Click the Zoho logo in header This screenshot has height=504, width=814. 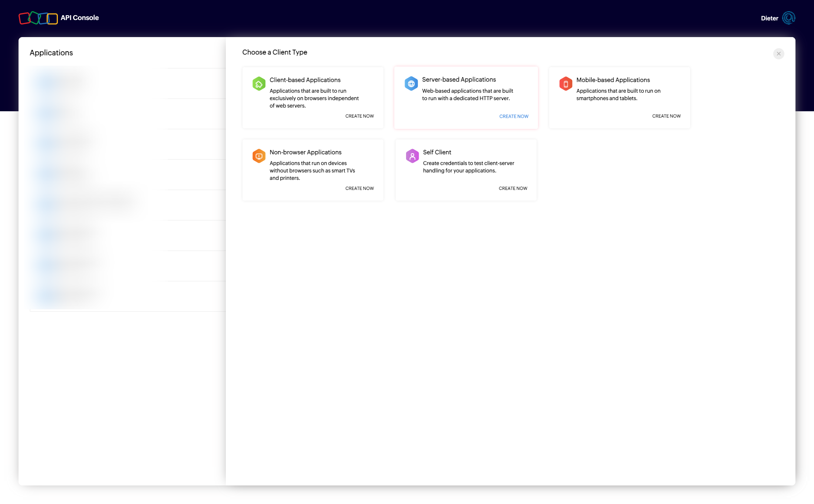(x=38, y=18)
